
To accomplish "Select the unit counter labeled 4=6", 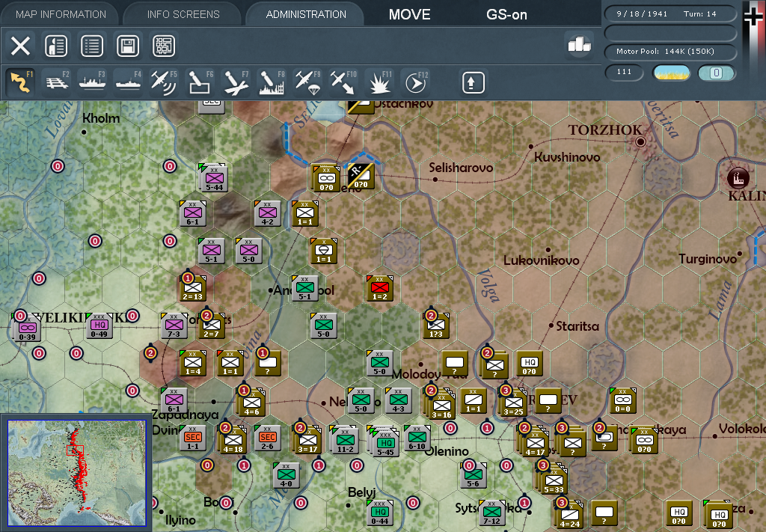I will (x=251, y=403).
